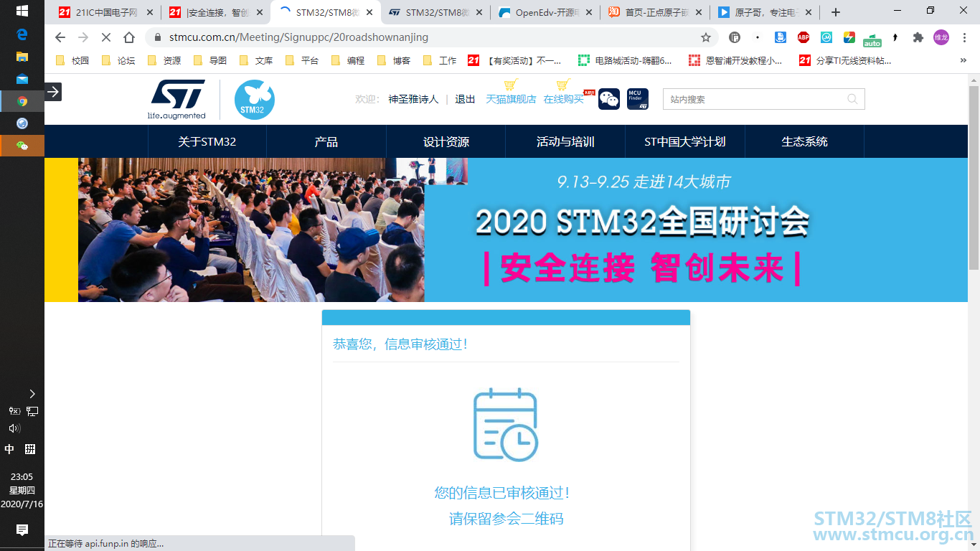The width and height of the screenshot is (980, 551).
Task: Switch to the 21IC中国电子网 tab
Action: pyautogui.click(x=106, y=12)
